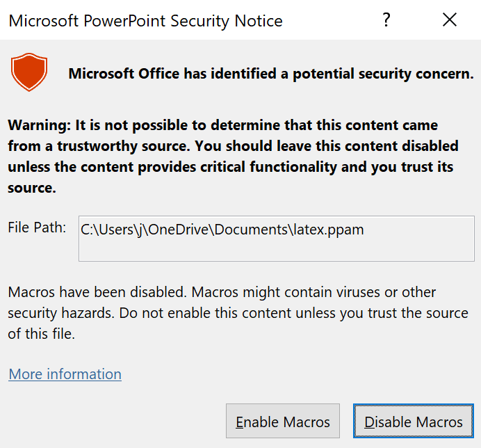
Task: Click empty space below the path text in the box
Action: (276, 250)
